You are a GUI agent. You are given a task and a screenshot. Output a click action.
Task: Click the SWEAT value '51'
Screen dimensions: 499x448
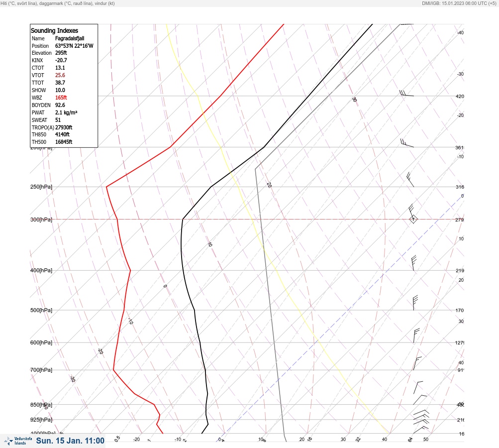(x=58, y=120)
